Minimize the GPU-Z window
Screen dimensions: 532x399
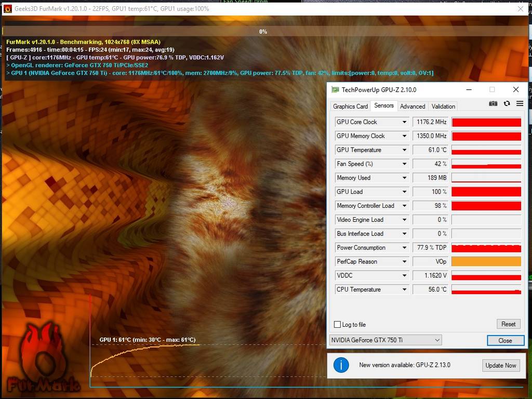click(469, 89)
